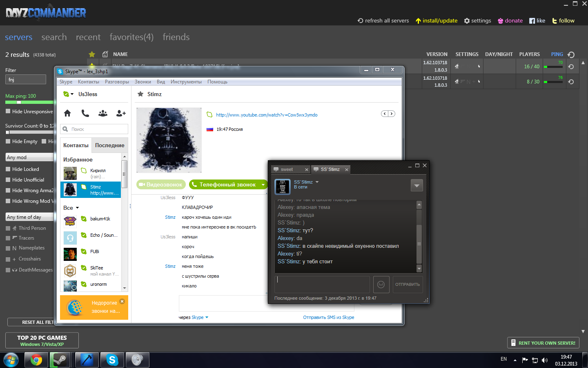Open Skype from the taskbar

(x=112, y=360)
